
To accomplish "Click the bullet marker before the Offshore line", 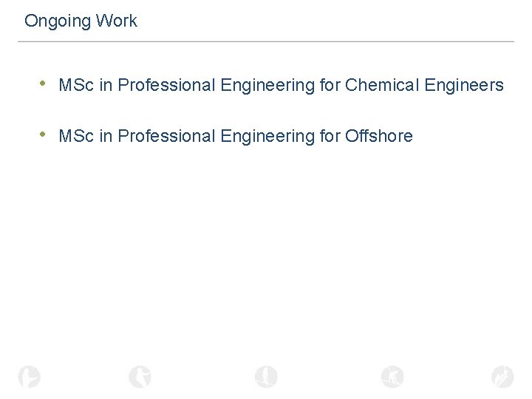I will point(44,134).
